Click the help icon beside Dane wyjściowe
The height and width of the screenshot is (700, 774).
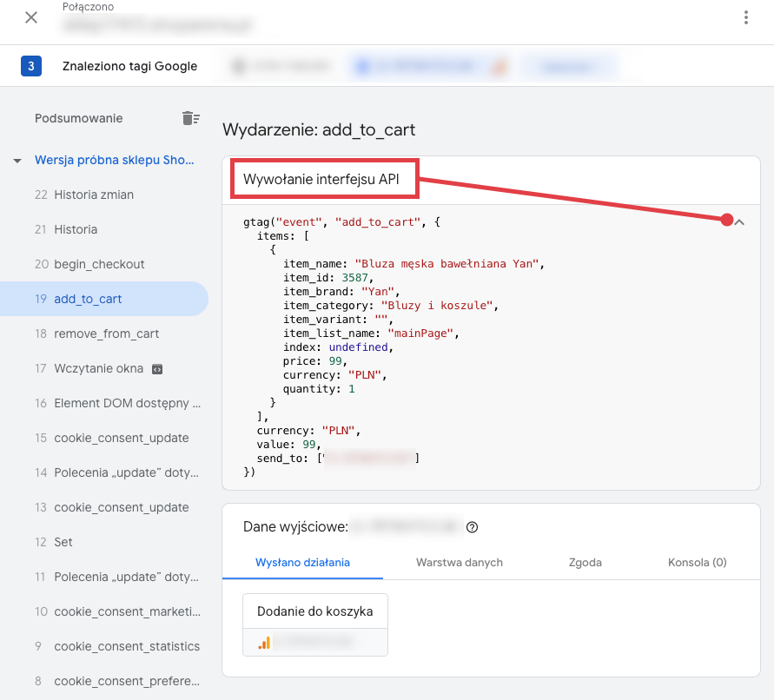[x=473, y=527]
